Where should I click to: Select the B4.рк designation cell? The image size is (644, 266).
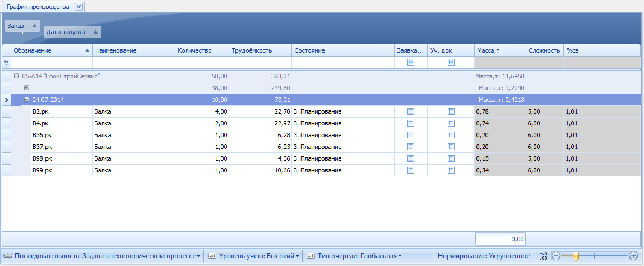point(62,123)
